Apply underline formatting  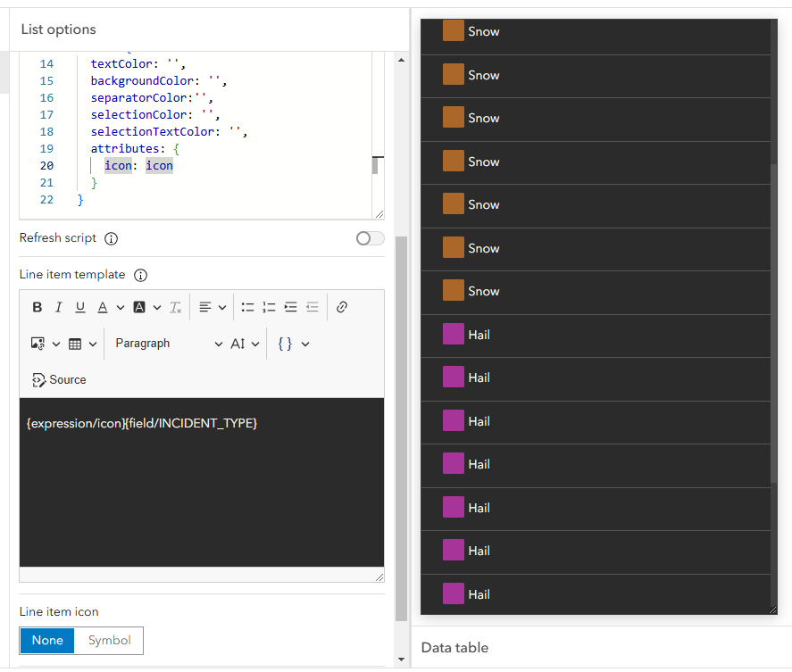click(x=79, y=306)
